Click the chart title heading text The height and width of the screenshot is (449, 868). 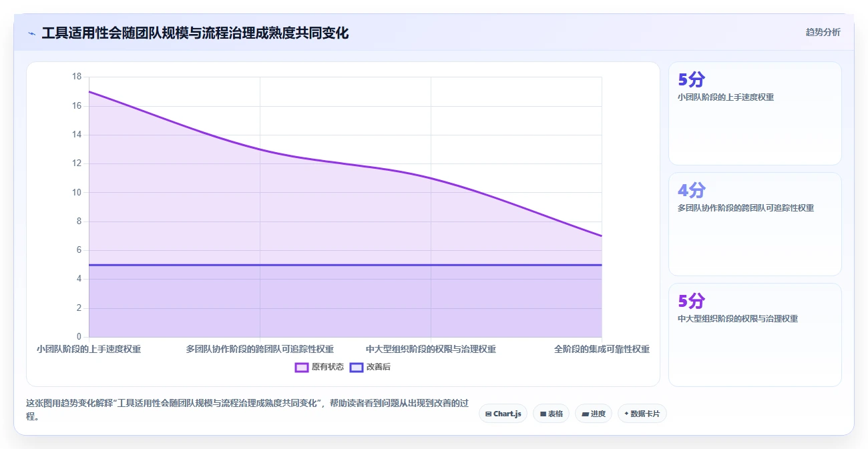(195, 33)
